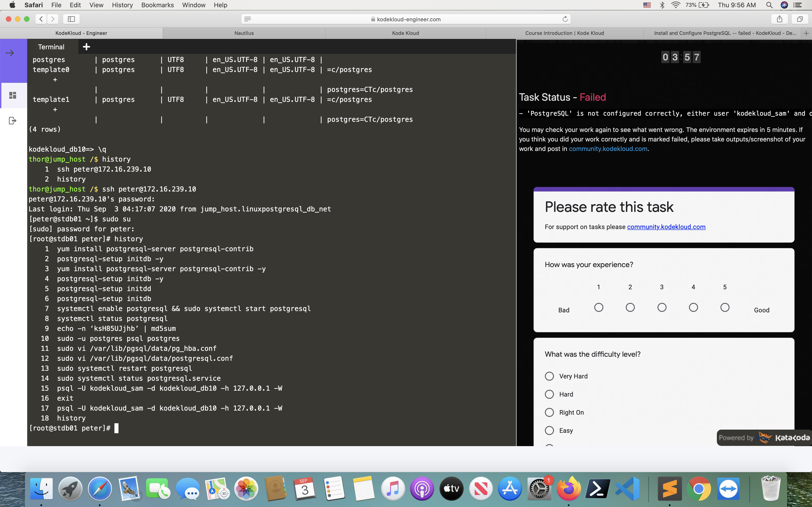Open Reader view icon in address bar
This screenshot has width=812, height=507.
pos(248,19)
